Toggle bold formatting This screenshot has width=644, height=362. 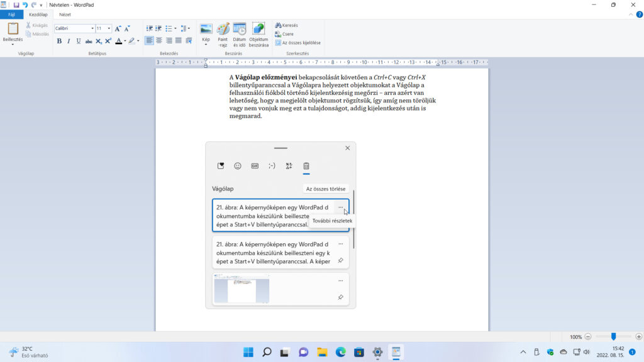[59, 41]
